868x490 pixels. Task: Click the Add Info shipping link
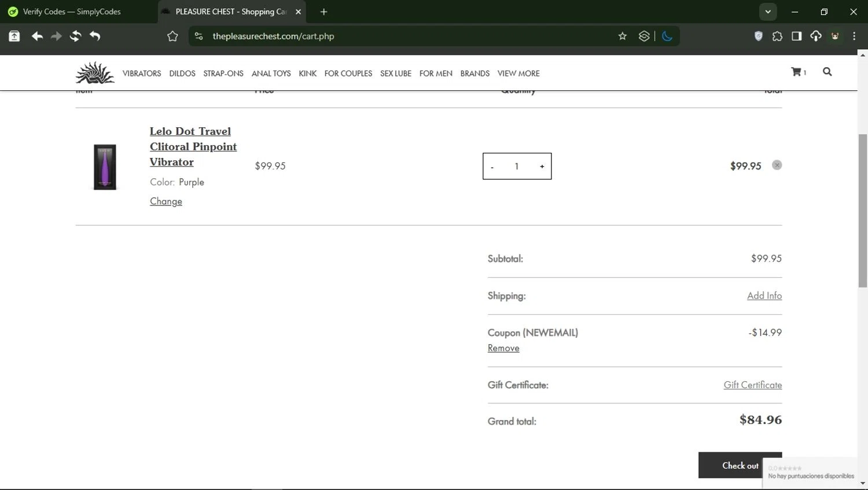coord(764,296)
